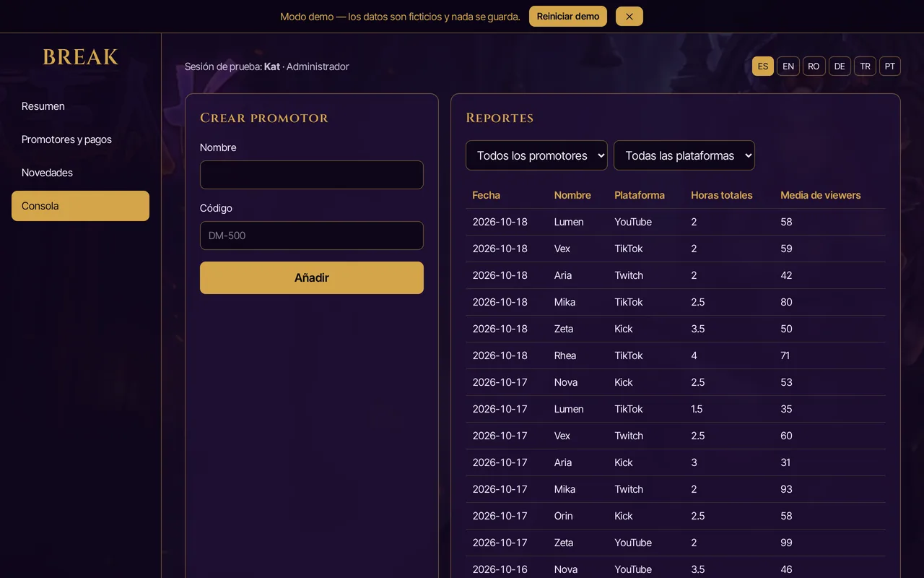Open the Resumen section
Viewport: 924px width, 578px height.
pyautogui.click(x=80, y=106)
